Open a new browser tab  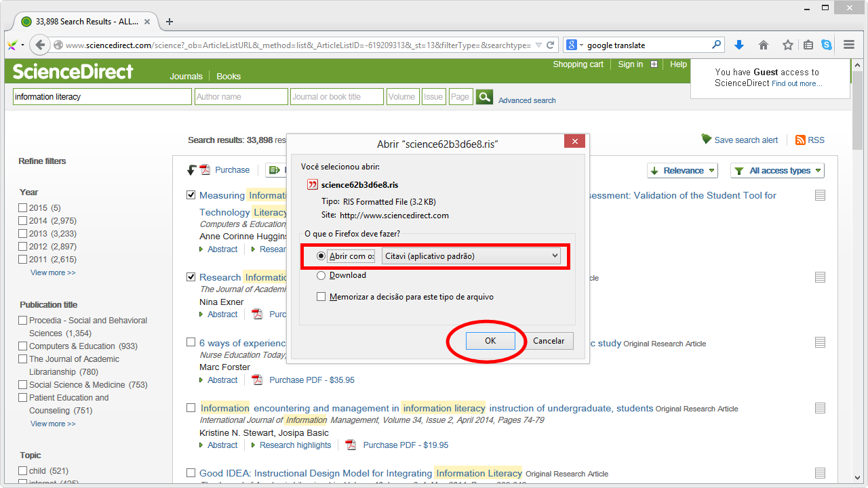pyautogui.click(x=170, y=22)
